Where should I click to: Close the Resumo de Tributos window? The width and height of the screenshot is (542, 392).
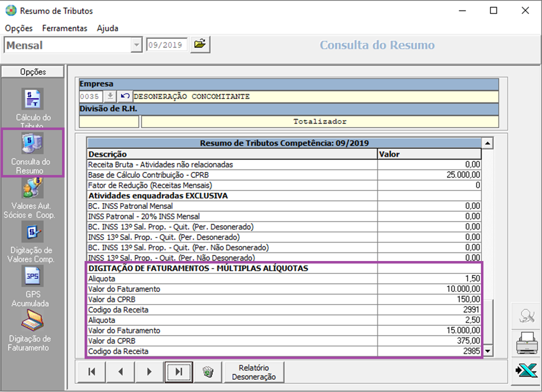(525, 10)
